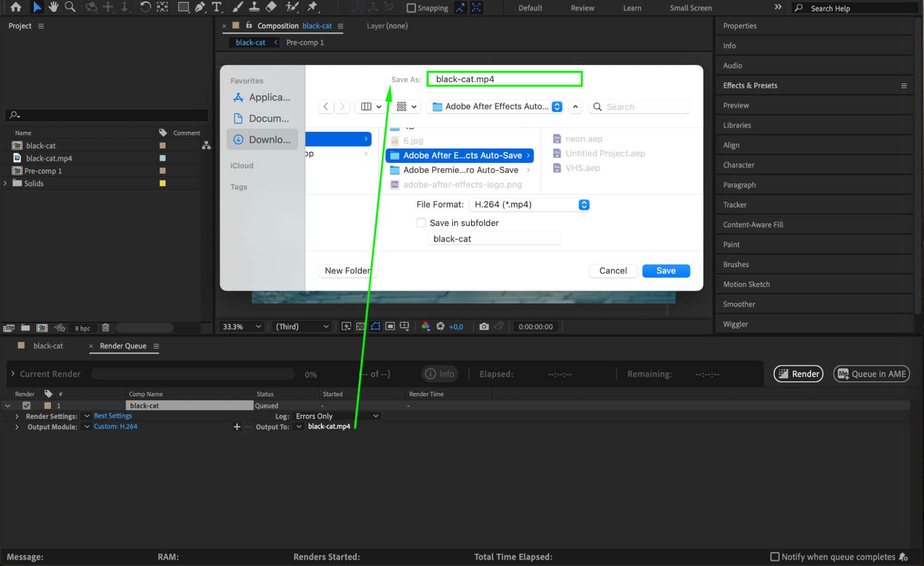
Task: Select the Zoom tool magnifier
Action: 70,7
